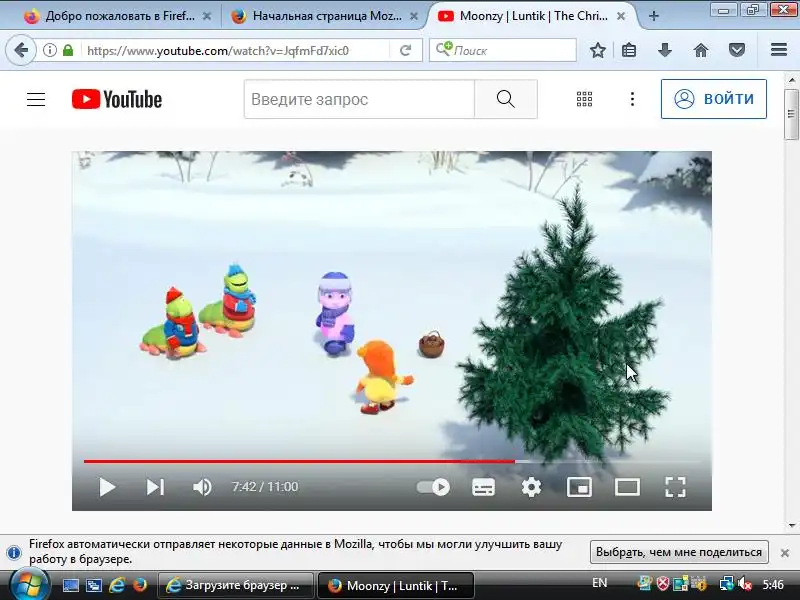
Task: Close the Moonzy YouTube tab
Action: tap(621, 16)
